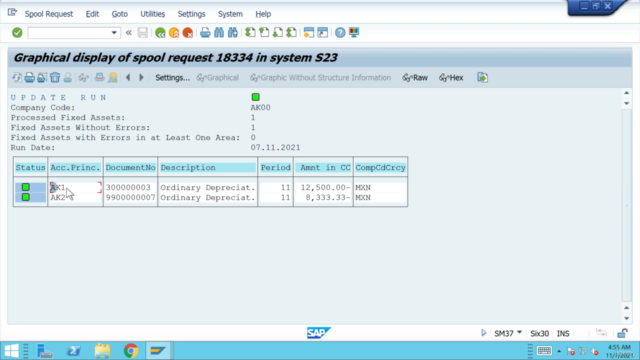Click the Period column header

click(x=276, y=168)
